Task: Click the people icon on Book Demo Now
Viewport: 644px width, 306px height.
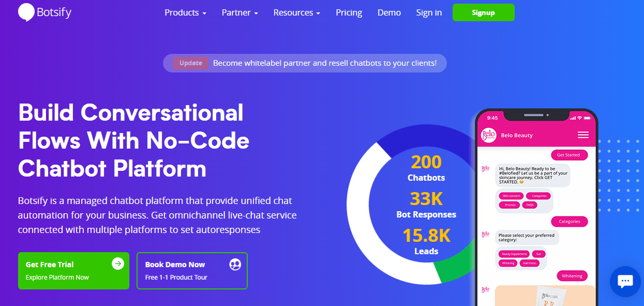Action: (235, 265)
